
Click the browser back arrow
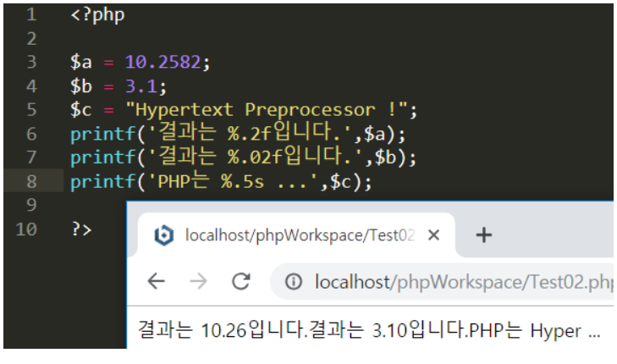click(x=157, y=281)
